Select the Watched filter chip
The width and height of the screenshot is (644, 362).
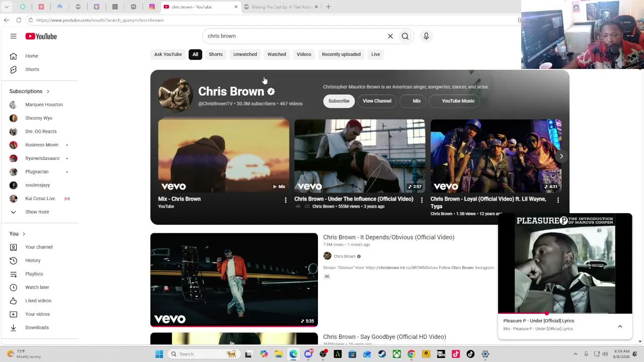tap(277, 54)
